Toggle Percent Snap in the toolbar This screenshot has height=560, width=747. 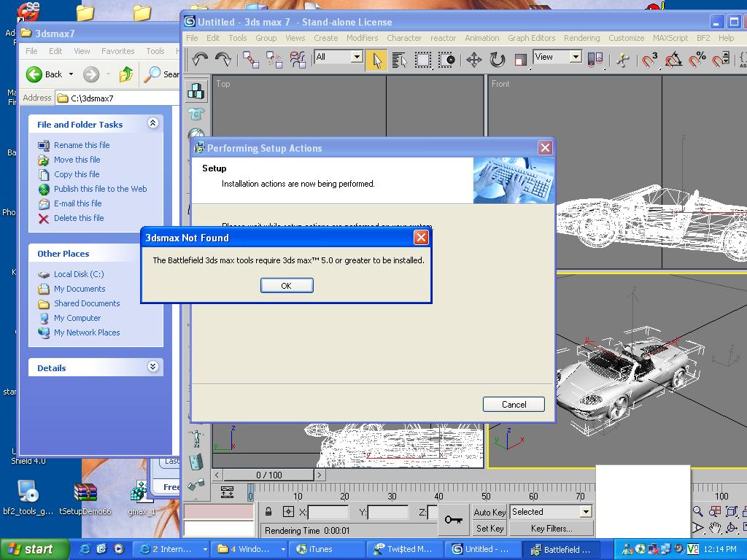pyautogui.click(x=696, y=60)
